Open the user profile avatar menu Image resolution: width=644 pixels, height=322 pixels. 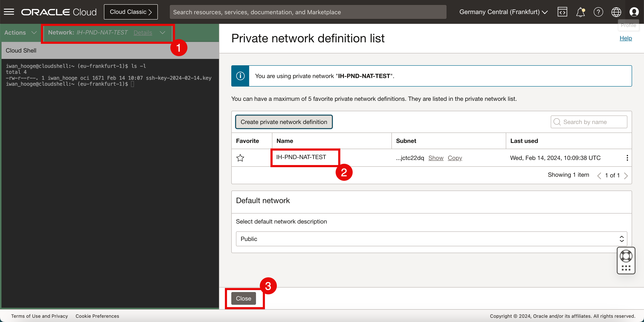[634, 12]
